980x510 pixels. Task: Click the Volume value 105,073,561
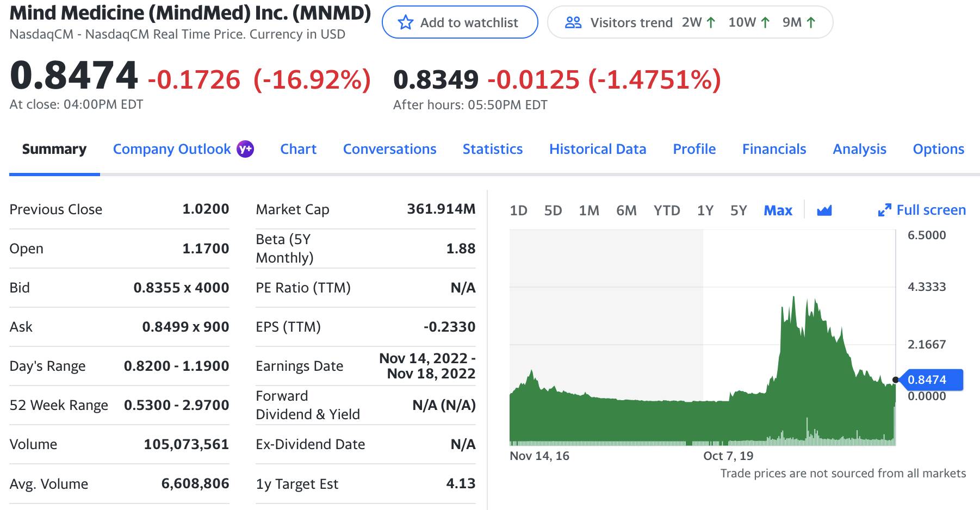click(186, 444)
